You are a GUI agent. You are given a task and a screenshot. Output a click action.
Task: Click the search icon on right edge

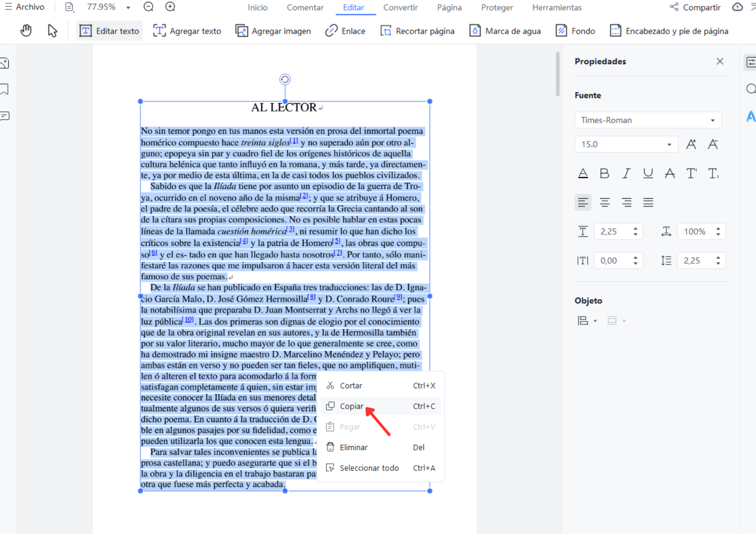pyautogui.click(x=750, y=89)
